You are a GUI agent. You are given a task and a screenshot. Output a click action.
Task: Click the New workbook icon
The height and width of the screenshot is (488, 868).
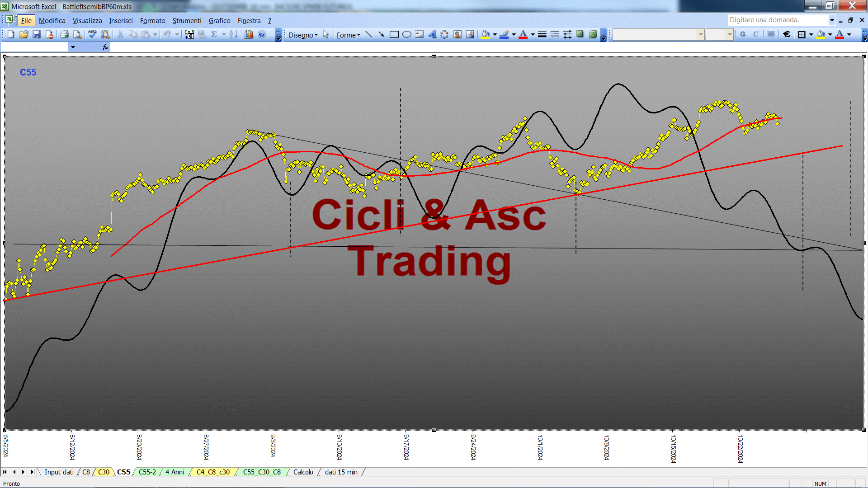point(11,34)
